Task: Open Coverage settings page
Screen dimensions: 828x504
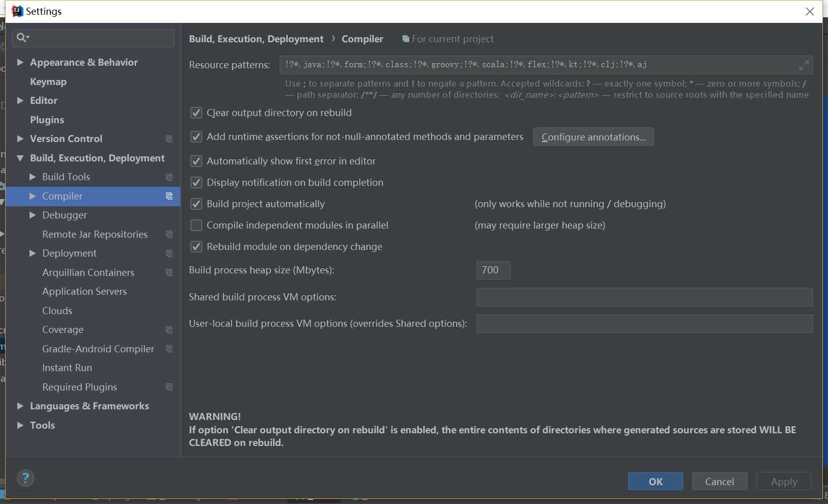Action: 63,329
